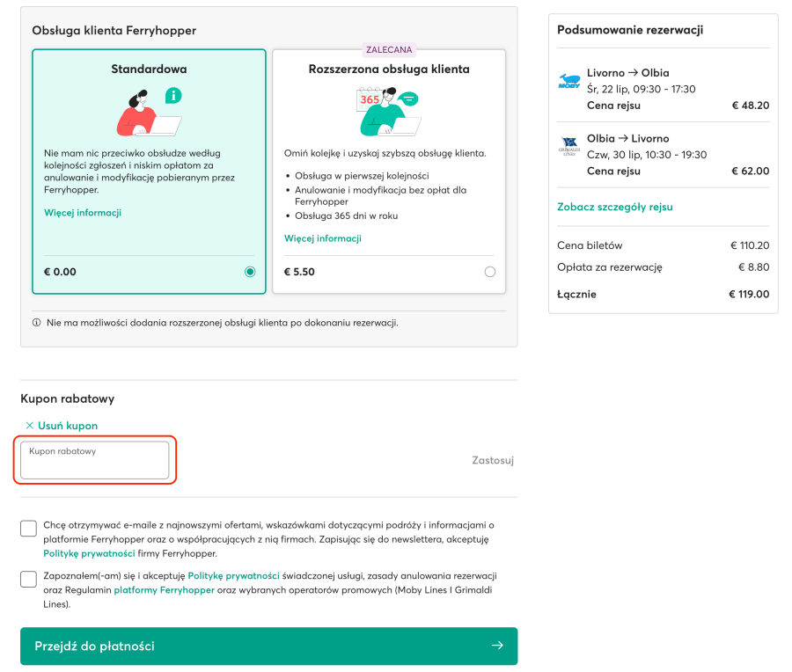Screen dimensions: 792x672
Task: Click the Obsługa klienta Ferryhopper heading
Action: [114, 30]
